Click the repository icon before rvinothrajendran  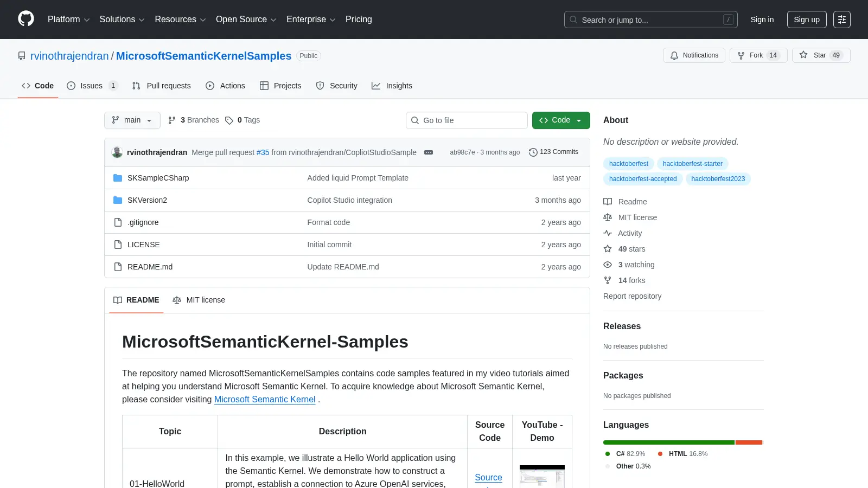coord(22,56)
